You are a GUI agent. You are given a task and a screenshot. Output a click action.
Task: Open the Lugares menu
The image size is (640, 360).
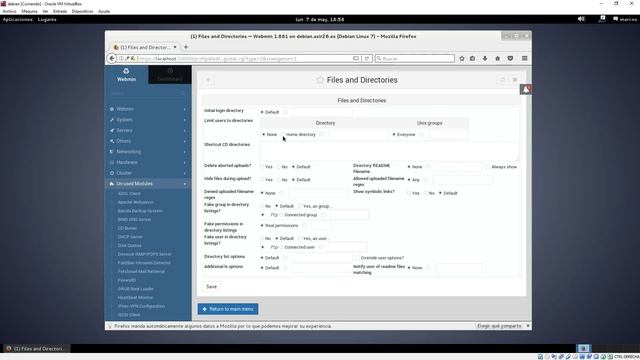click(47, 19)
